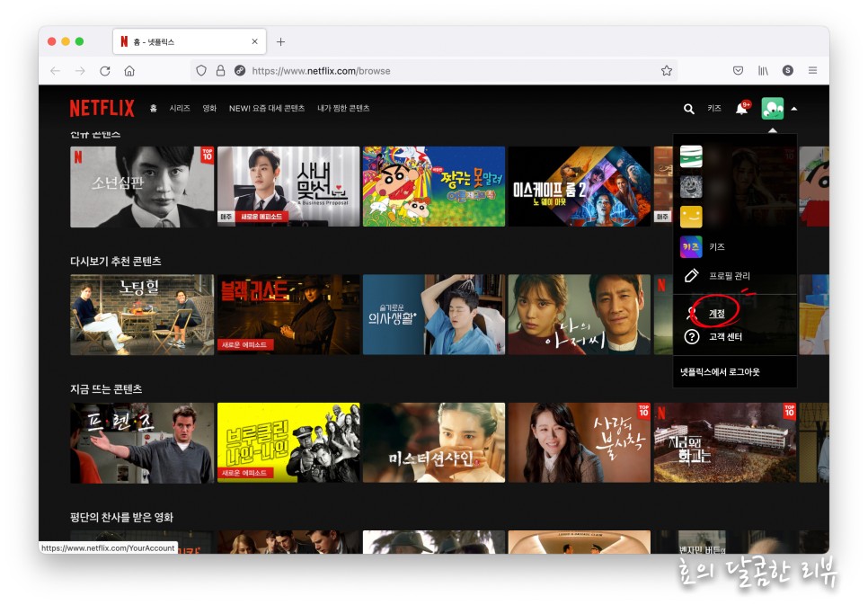The width and height of the screenshot is (868, 605).
Task: Open a new tab with plus button
Action: point(280,41)
